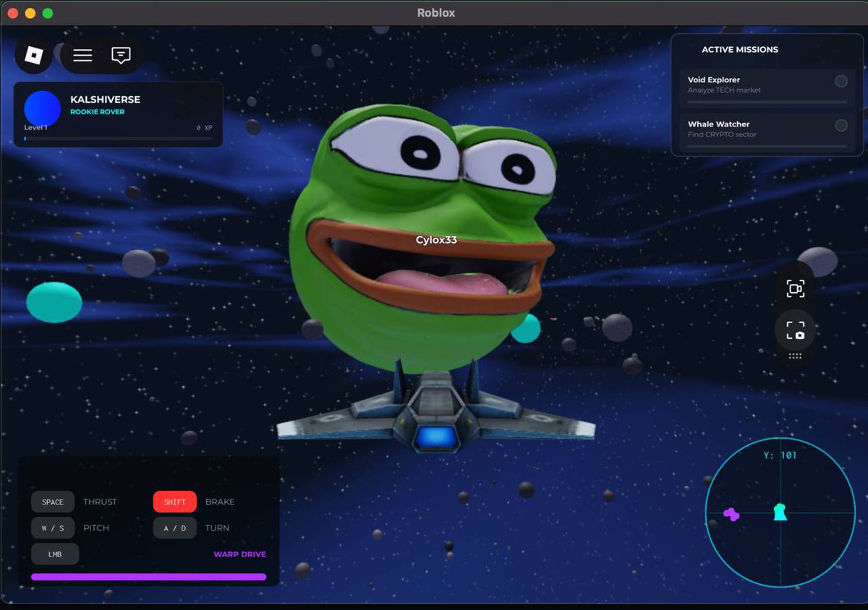This screenshot has width=868, height=610.
Task: Toggle Whale Watcher mission circle
Action: (x=841, y=126)
